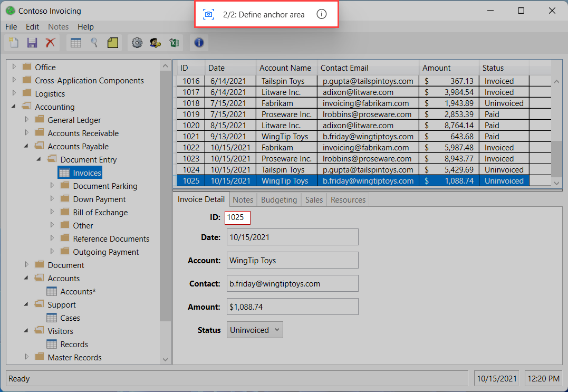Click the user permissions key icon
The height and width of the screenshot is (392, 568).
pyautogui.click(x=156, y=43)
